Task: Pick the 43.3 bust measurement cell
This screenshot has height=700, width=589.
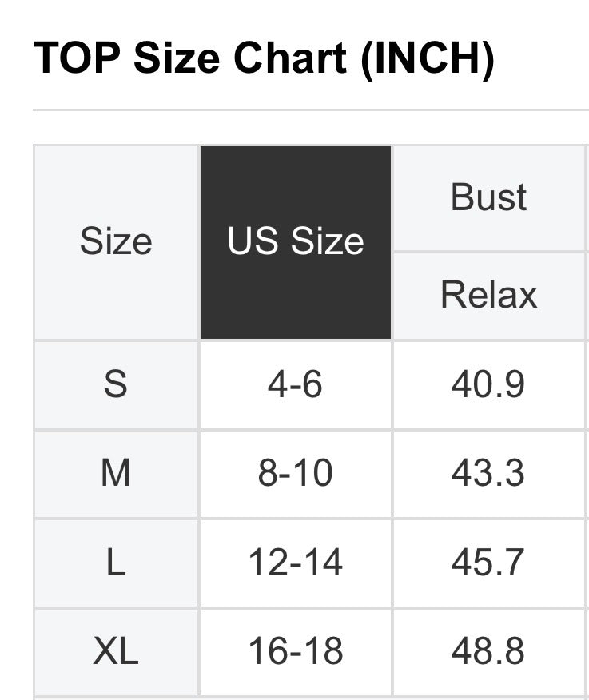Action: 488,473
